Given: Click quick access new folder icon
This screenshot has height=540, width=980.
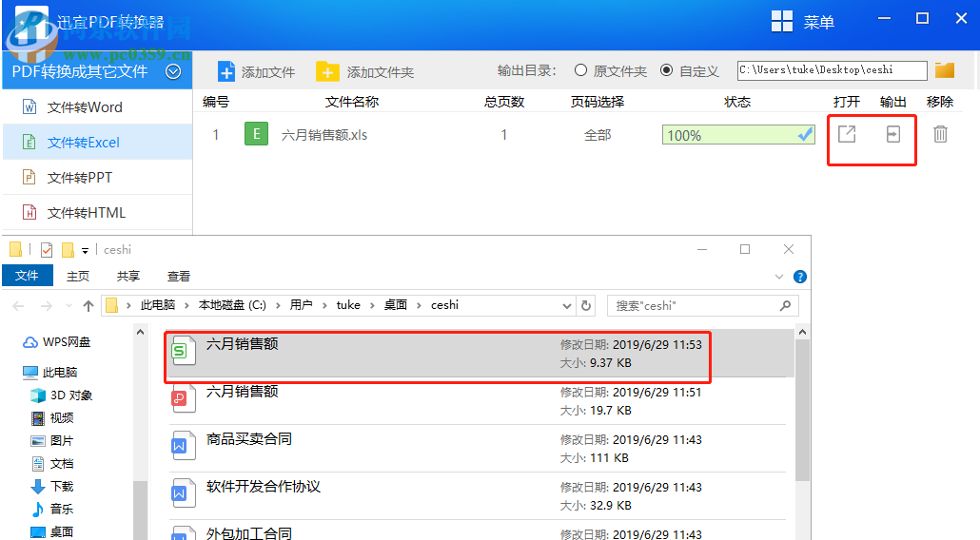Looking at the screenshot, I should tap(69, 250).
